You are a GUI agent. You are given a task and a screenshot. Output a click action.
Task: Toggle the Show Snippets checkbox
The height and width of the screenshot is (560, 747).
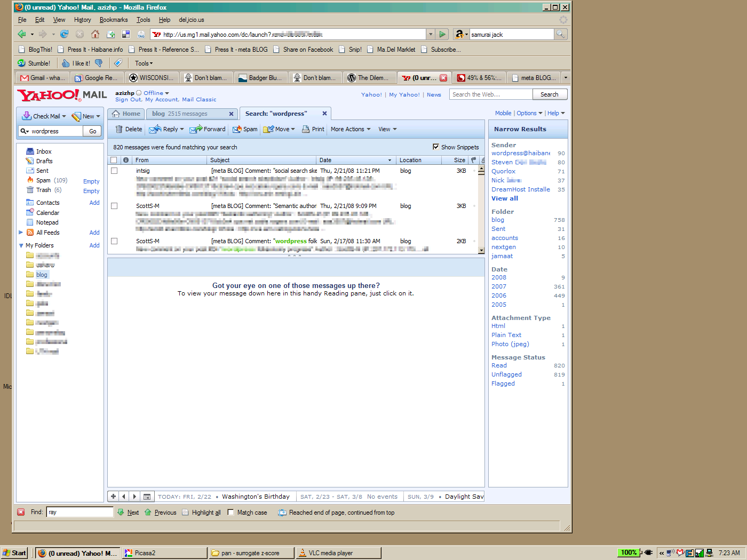click(436, 147)
